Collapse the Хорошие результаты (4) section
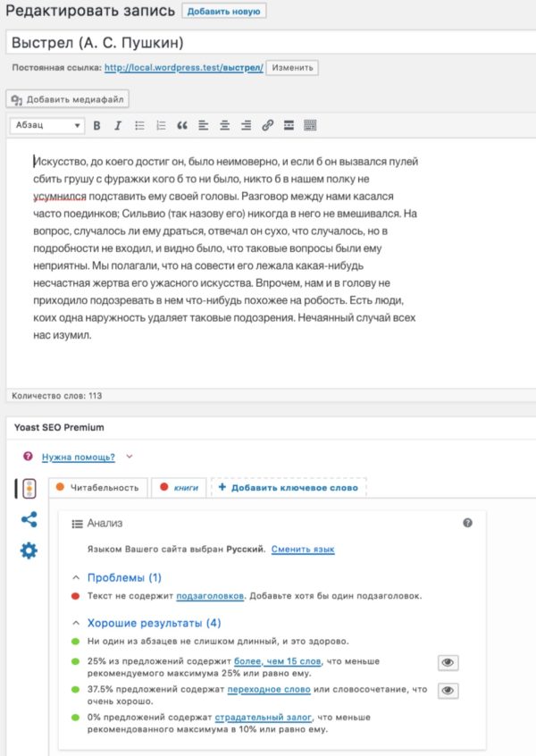536x756 pixels. [x=76, y=623]
